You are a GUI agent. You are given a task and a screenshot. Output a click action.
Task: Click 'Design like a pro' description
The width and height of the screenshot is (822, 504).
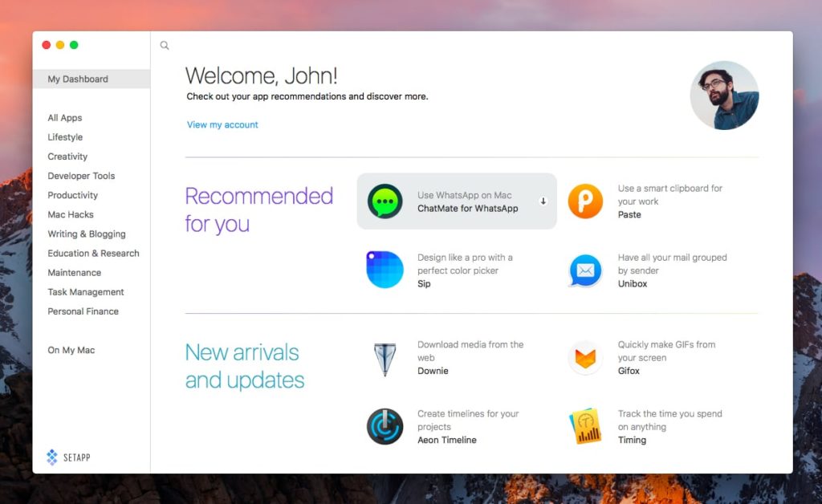pyautogui.click(x=465, y=264)
